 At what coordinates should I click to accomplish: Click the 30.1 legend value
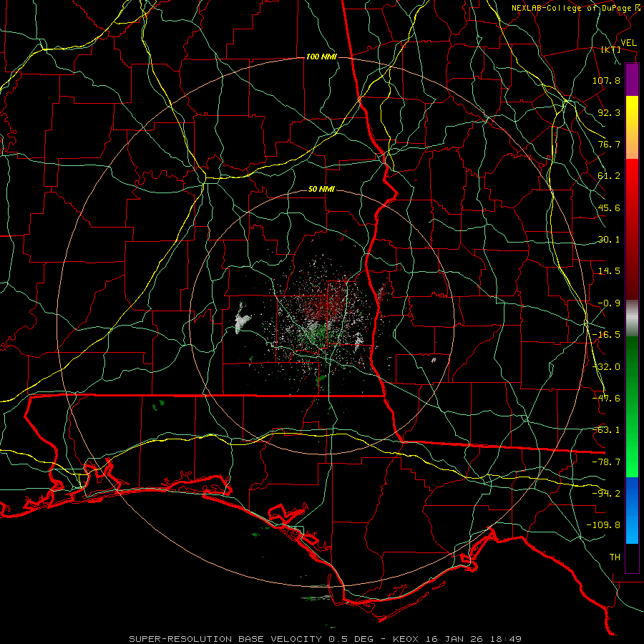click(x=609, y=240)
